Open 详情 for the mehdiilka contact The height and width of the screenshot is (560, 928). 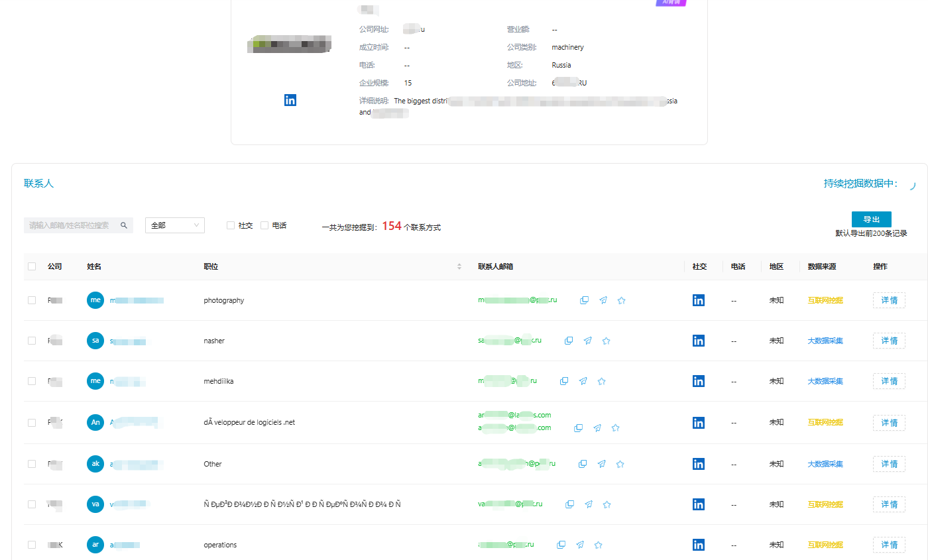[x=889, y=381]
